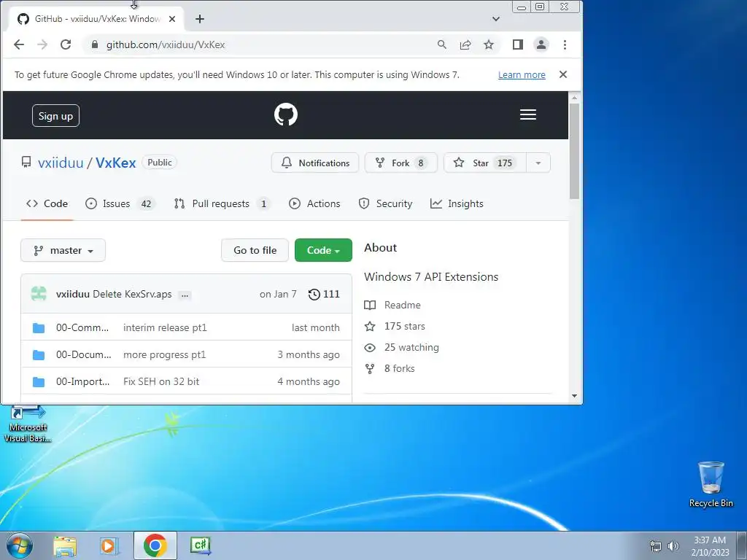Open a new browser tab
Screen dimensions: 747x560
tap(200, 19)
